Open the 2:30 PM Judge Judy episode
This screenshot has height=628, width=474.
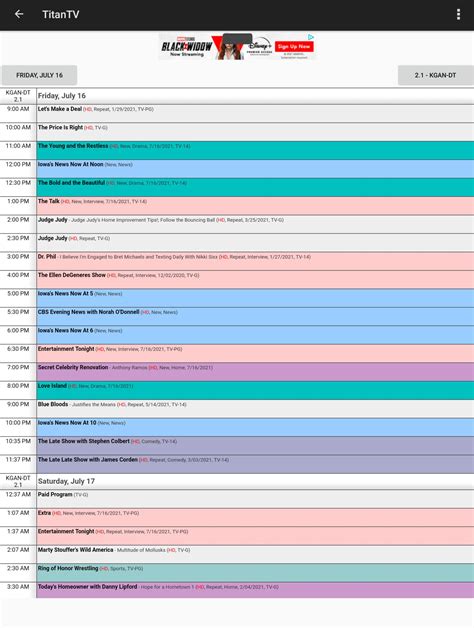(255, 243)
